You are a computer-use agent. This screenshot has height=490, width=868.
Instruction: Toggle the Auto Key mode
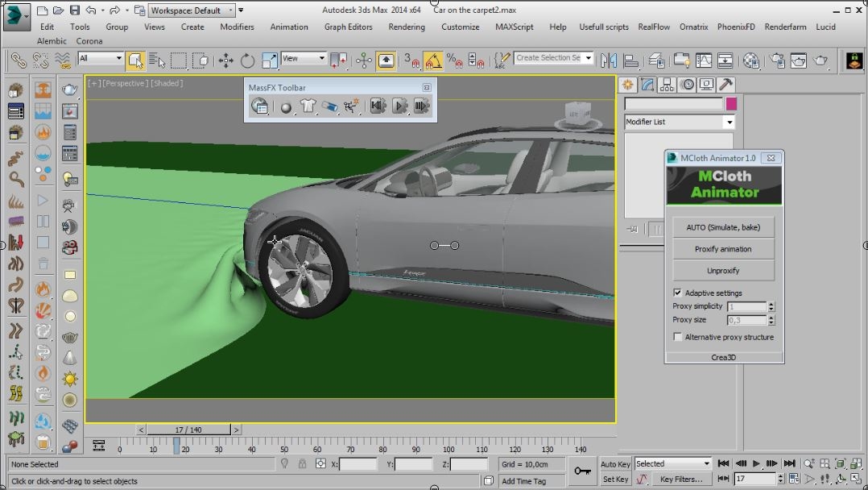(615, 464)
